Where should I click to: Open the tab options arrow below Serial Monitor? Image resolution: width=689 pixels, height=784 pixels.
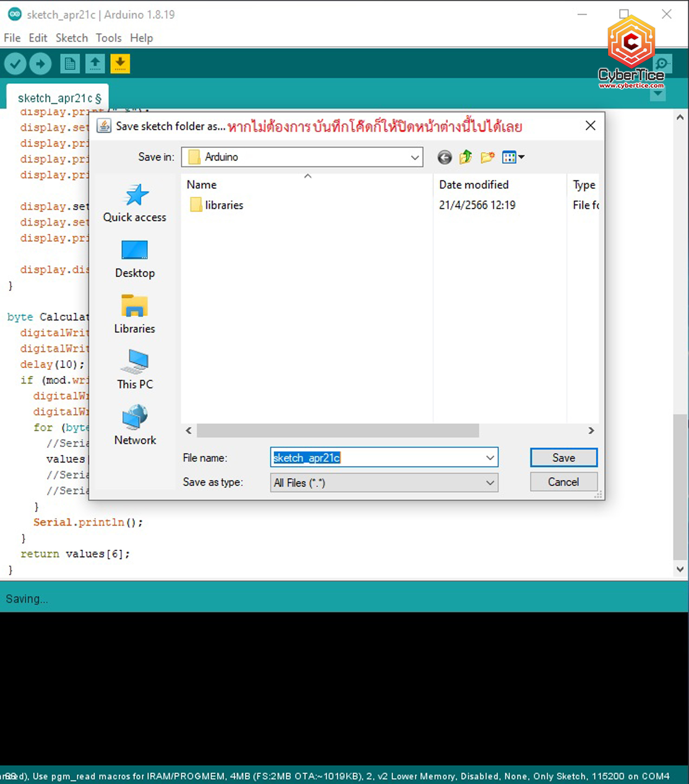coord(658,94)
